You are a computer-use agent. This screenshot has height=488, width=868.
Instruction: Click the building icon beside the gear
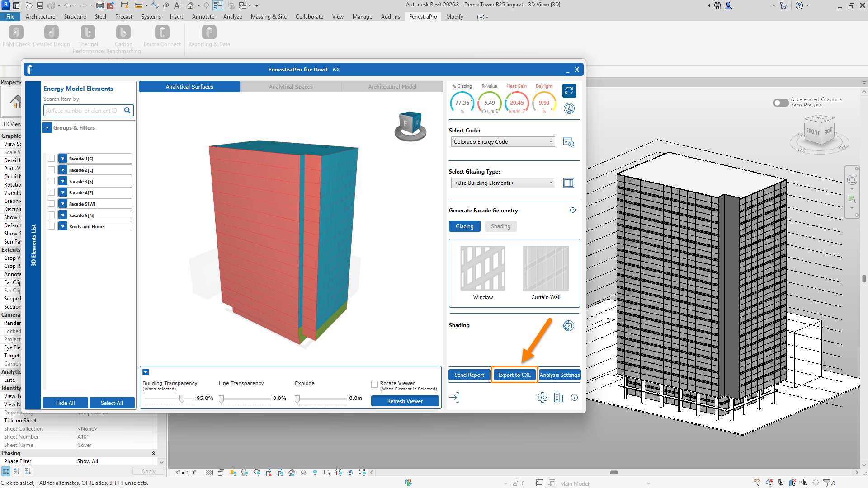pyautogui.click(x=559, y=398)
